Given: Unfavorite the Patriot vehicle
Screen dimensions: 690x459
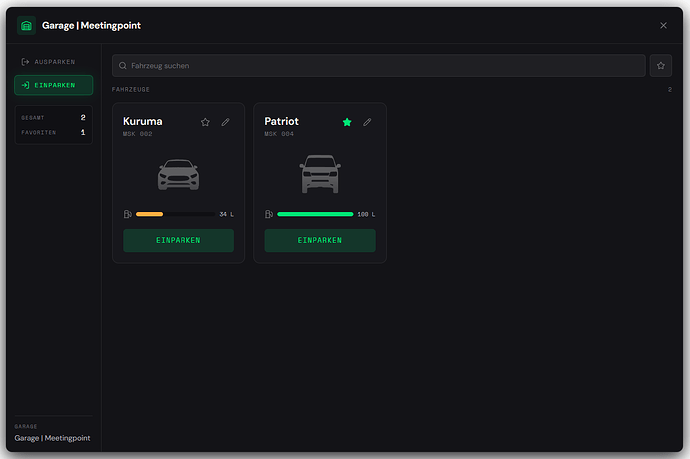Looking at the screenshot, I should tap(347, 122).
